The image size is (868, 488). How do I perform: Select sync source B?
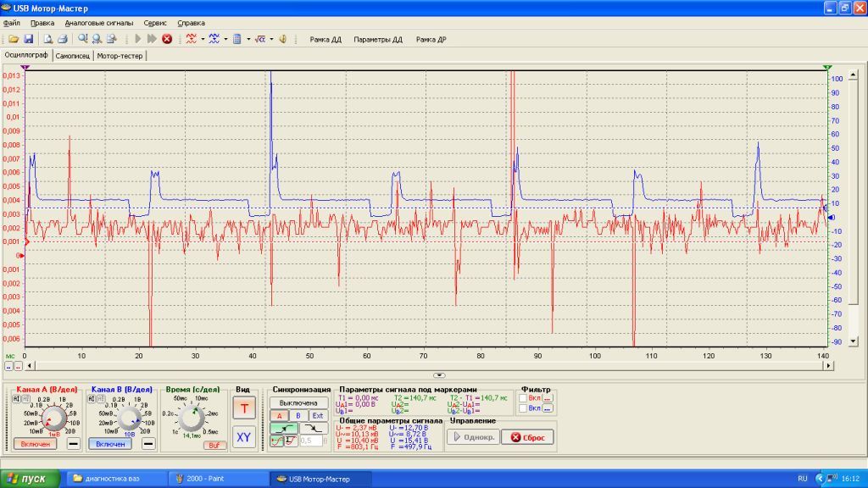tap(298, 415)
